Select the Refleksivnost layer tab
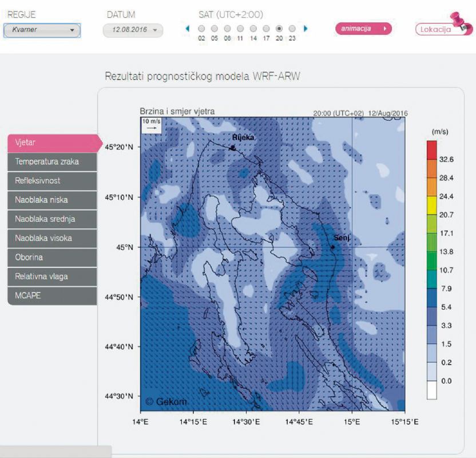Viewport: 476px width, 458px height. click(51, 180)
